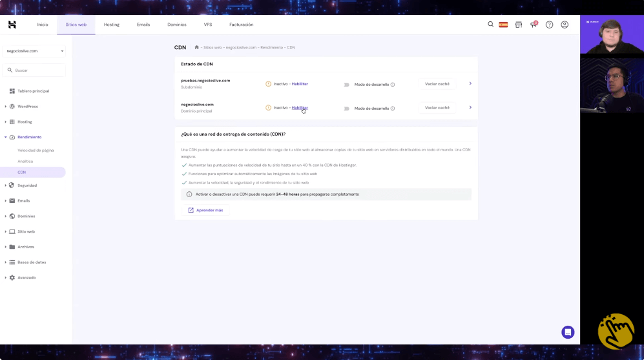This screenshot has width=644, height=360.
Task: Open the Emails top tab
Action: [143, 25]
